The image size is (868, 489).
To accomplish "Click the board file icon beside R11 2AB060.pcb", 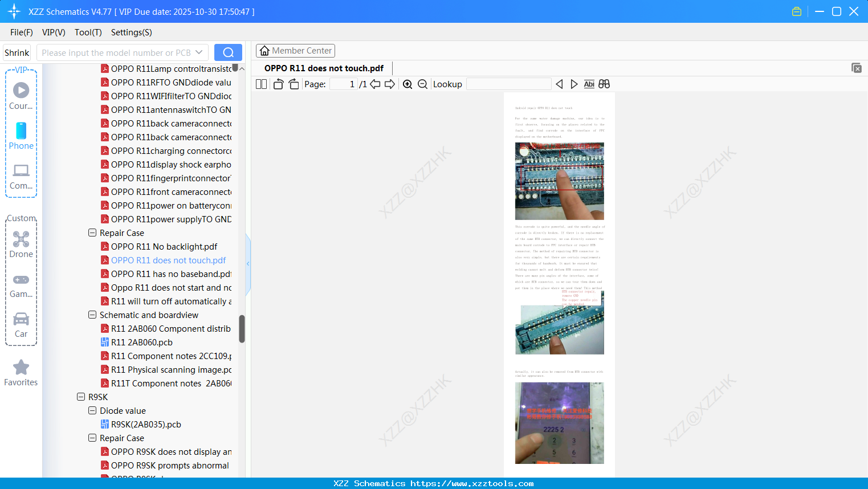I will (105, 343).
